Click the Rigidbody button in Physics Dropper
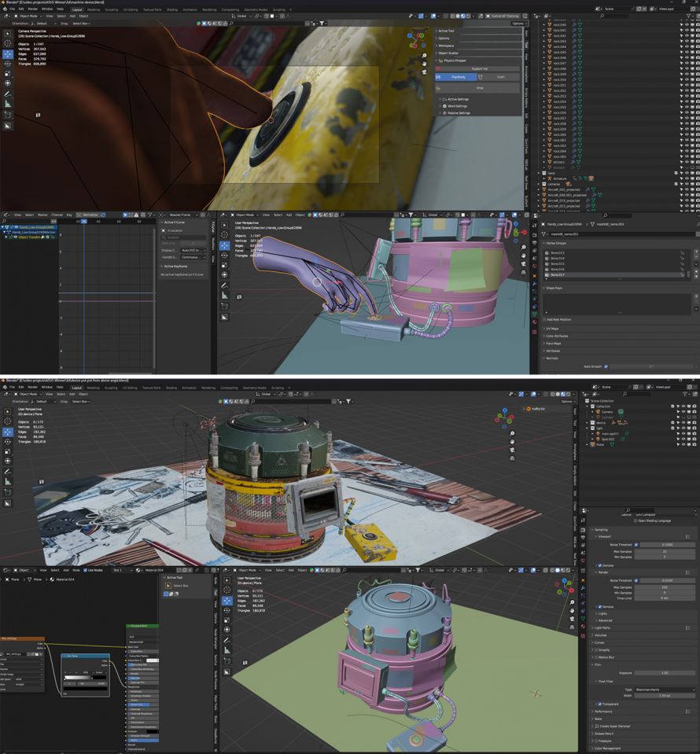This screenshot has height=754, width=700. pos(459,77)
